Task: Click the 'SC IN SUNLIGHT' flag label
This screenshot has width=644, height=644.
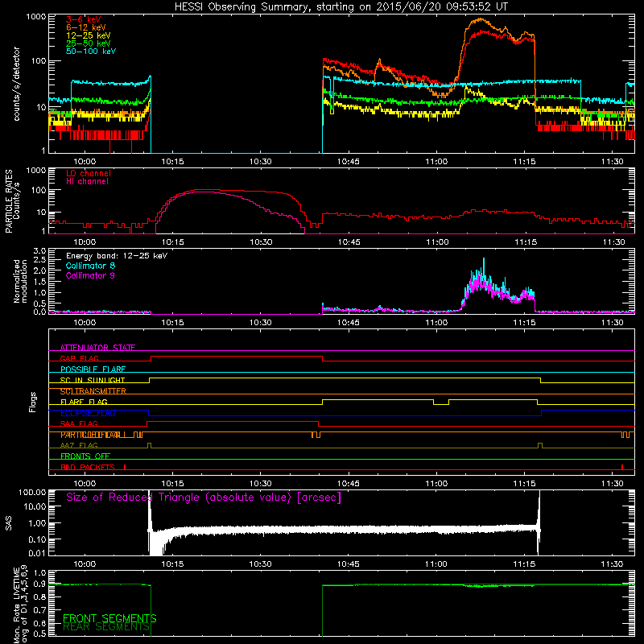Action: [93, 380]
